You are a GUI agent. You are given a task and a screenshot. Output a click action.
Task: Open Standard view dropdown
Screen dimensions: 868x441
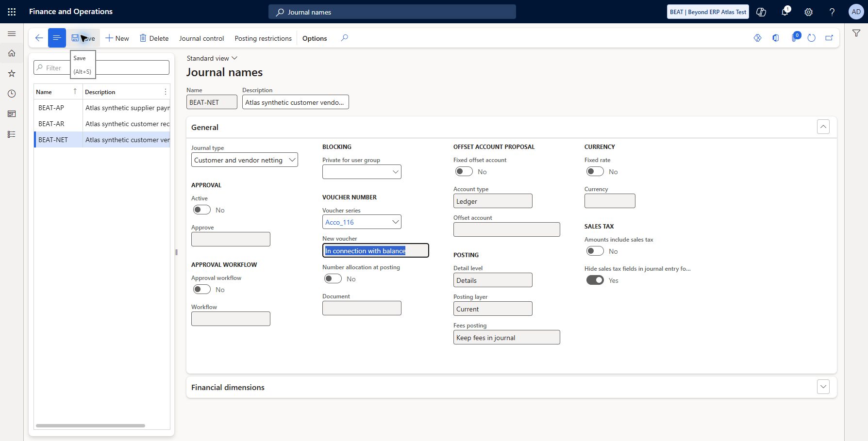click(x=212, y=58)
